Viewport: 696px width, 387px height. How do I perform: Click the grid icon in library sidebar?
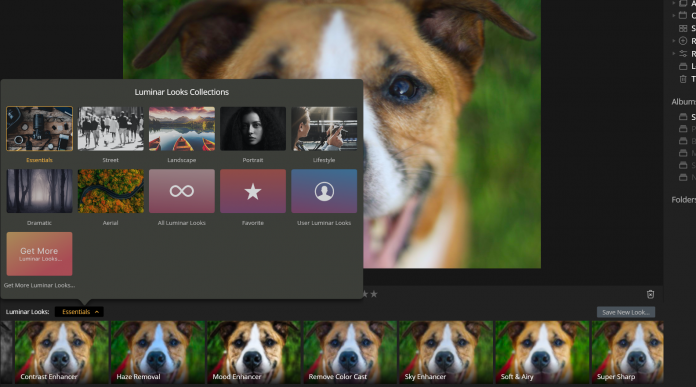coord(683,28)
